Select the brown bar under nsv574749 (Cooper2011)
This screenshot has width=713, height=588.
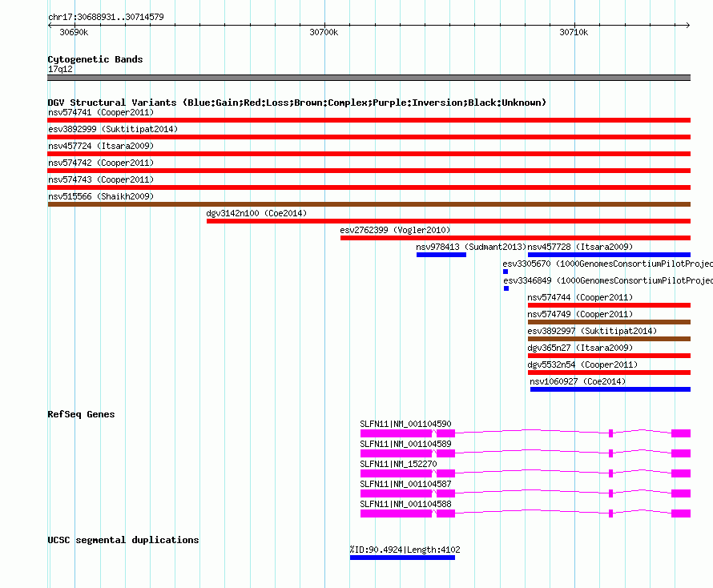point(609,322)
